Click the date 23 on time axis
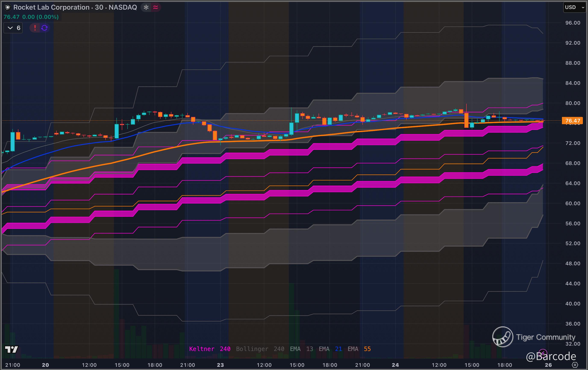 click(x=220, y=365)
